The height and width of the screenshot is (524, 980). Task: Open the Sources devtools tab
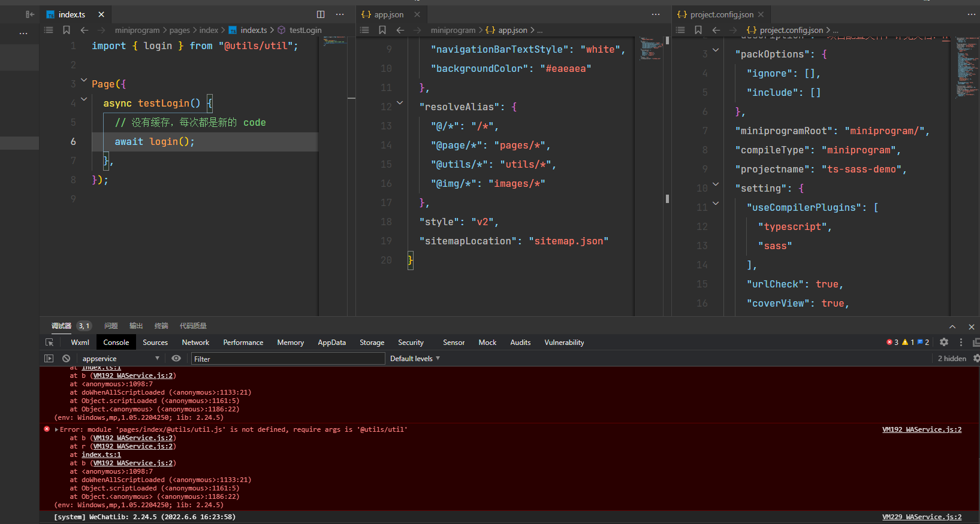tap(155, 343)
